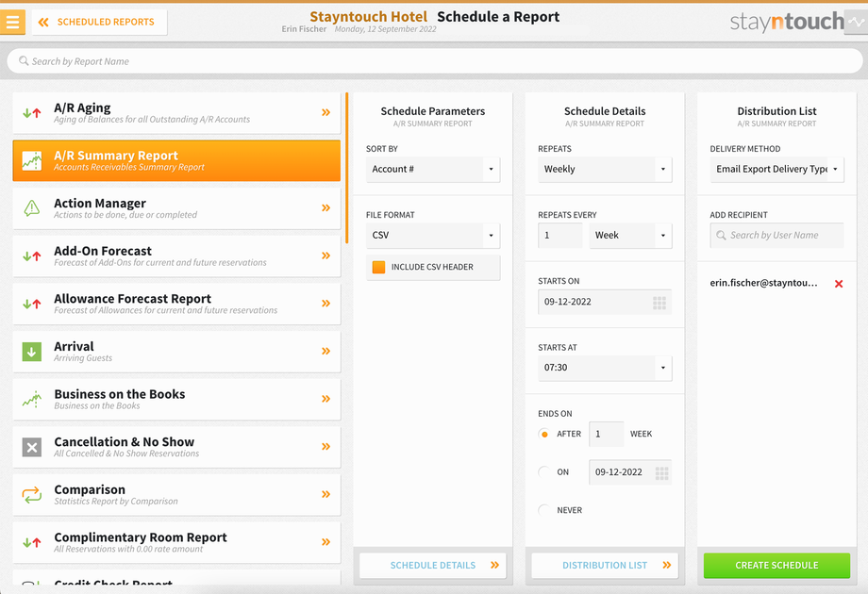Select the Arrival report row
This screenshot has height=594, width=868.
pos(176,352)
